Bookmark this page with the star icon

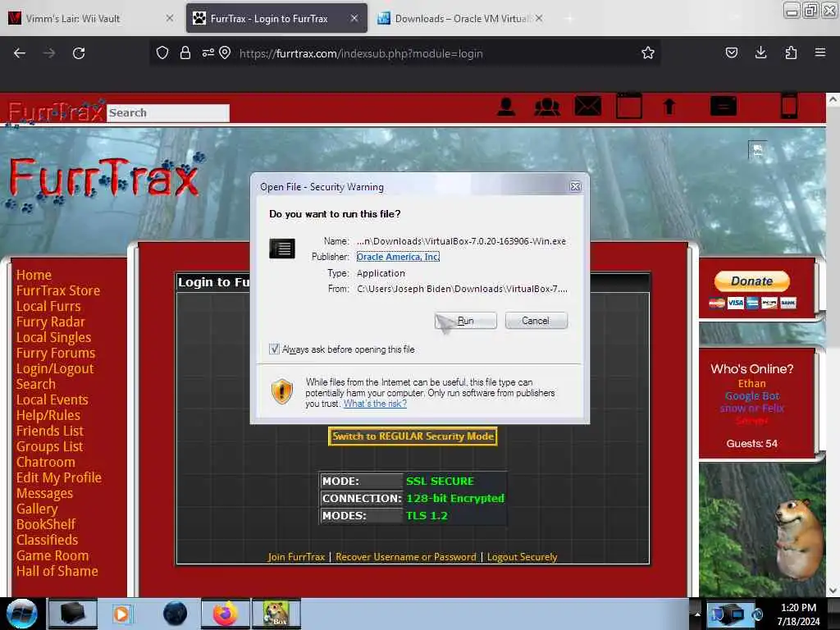648,52
